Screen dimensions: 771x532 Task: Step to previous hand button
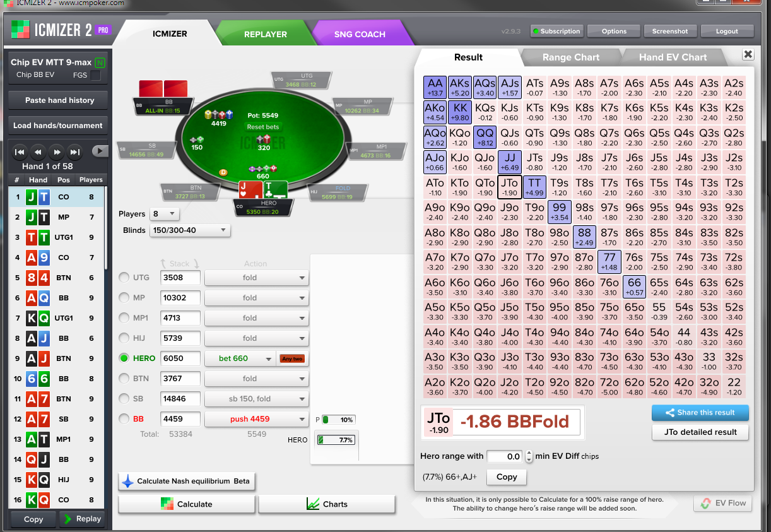point(38,151)
